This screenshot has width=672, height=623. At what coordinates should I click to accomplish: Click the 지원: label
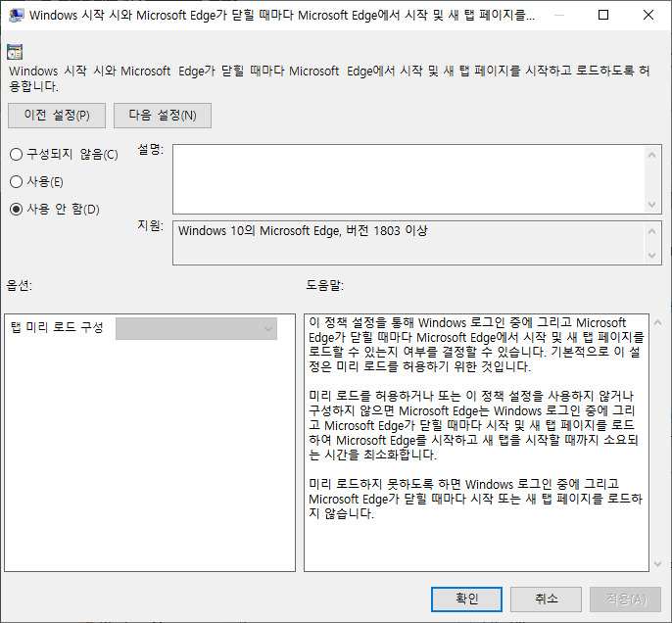pyautogui.click(x=151, y=225)
